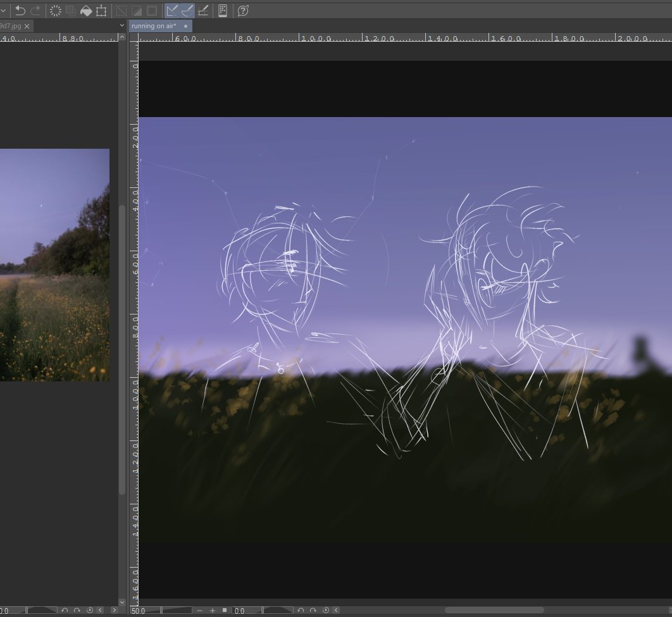This screenshot has height=617, width=672.
Task: Click the Clear (spinner) icon in toolbar
Action: pos(55,11)
